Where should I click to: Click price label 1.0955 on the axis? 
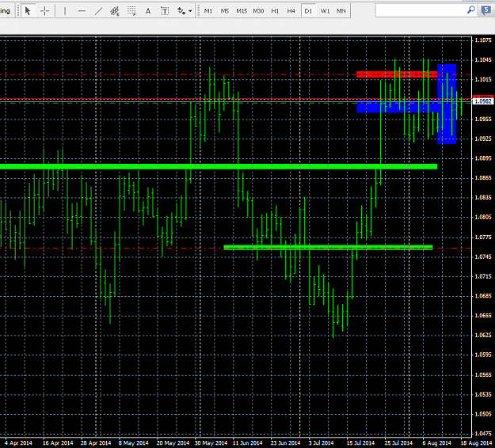point(483,119)
